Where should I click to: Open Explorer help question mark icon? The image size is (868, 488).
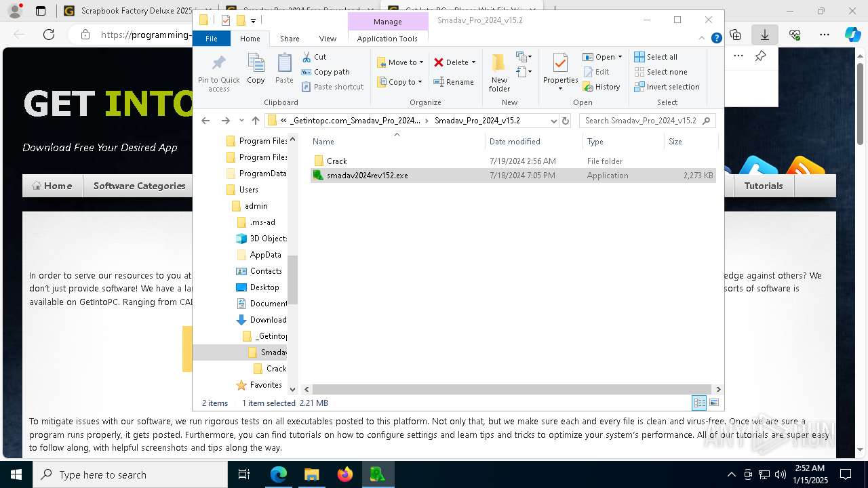pos(716,39)
